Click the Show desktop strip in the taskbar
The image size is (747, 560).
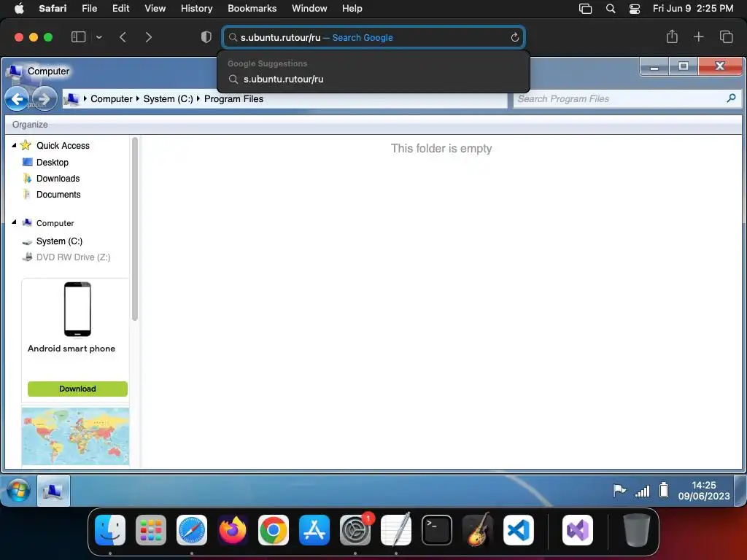(x=740, y=491)
